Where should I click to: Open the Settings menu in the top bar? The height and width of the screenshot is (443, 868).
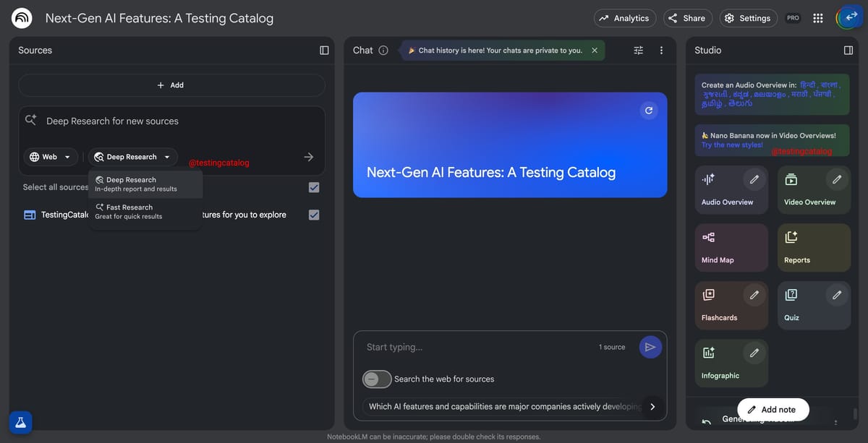pos(748,17)
